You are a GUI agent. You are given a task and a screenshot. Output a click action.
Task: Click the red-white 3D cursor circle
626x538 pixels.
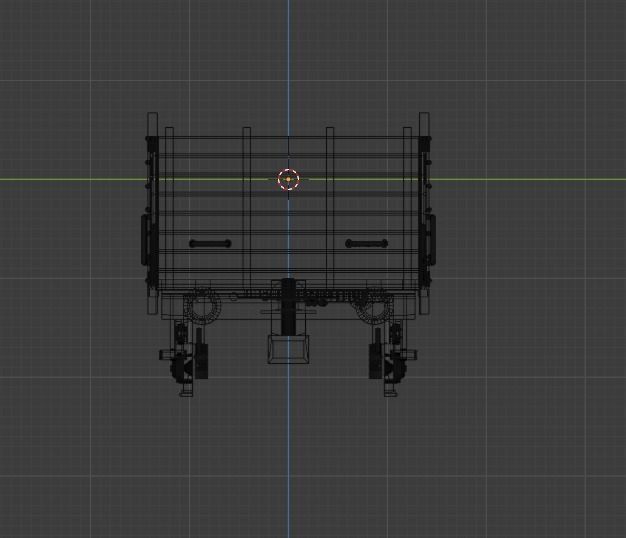(288, 179)
